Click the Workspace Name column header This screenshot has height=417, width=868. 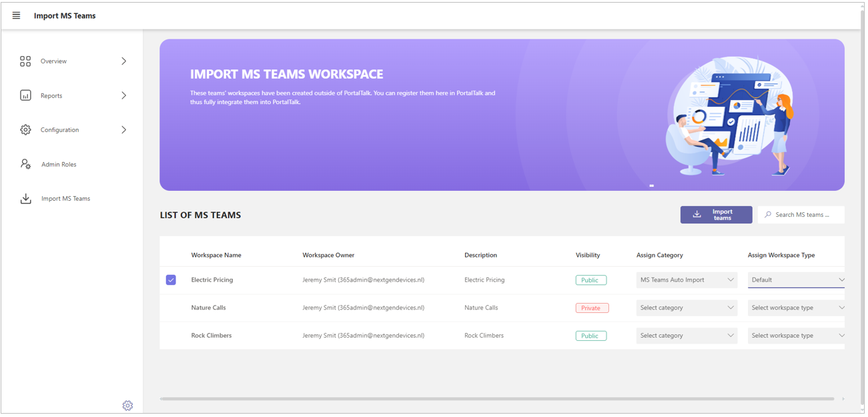[216, 256]
